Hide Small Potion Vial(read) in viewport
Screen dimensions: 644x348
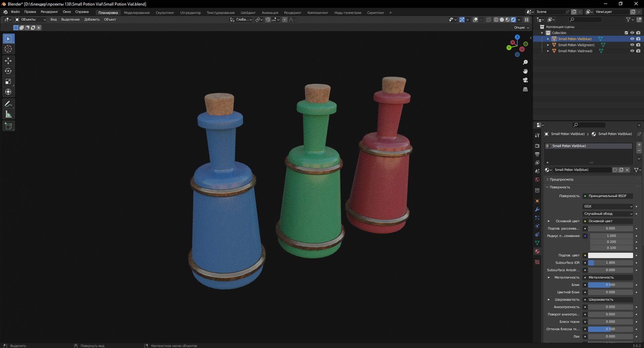point(632,51)
